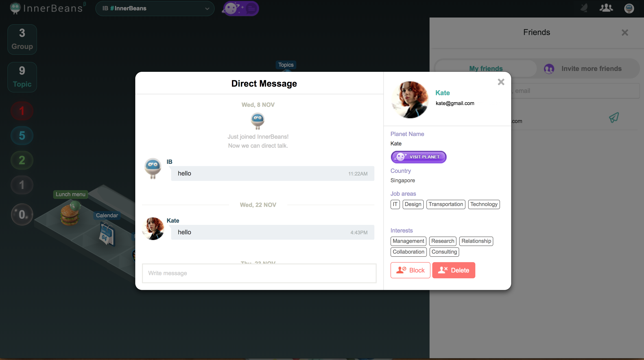Screen dimensions: 644x360
Task: Select the Research interest tag
Action: [443, 241]
